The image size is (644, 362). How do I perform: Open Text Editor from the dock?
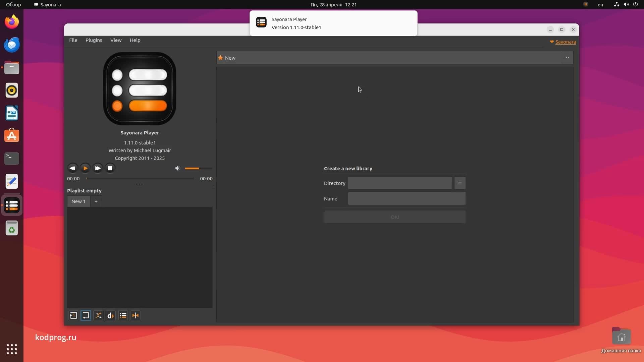click(12, 181)
